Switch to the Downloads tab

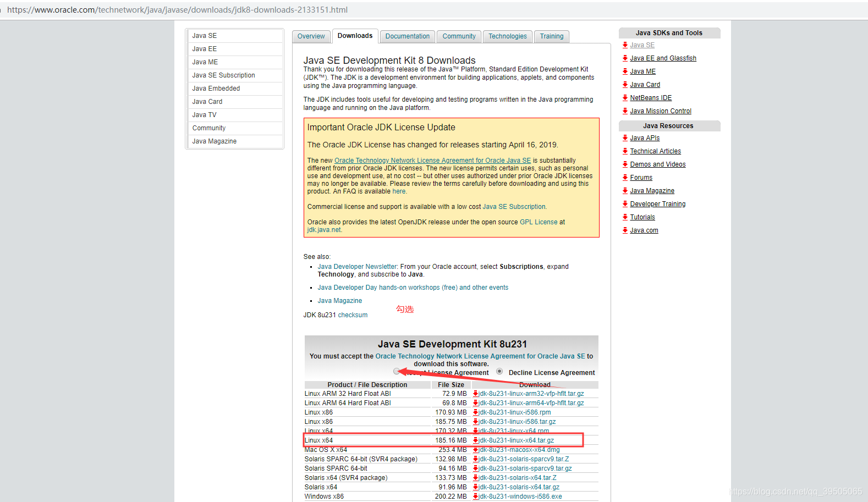tap(355, 36)
